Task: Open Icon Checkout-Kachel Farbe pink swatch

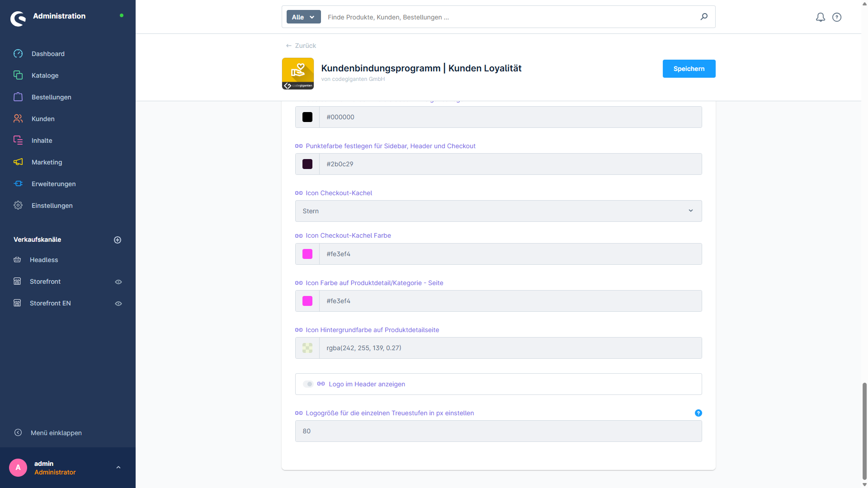Action: [307, 254]
